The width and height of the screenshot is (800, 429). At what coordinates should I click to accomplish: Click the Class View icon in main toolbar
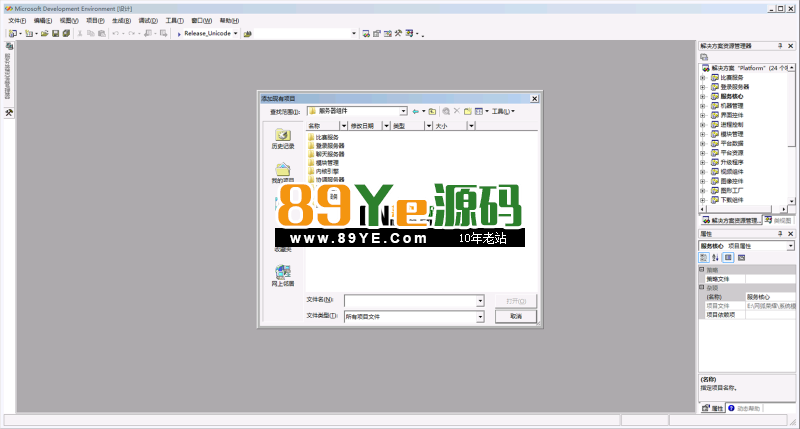pos(410,34)
